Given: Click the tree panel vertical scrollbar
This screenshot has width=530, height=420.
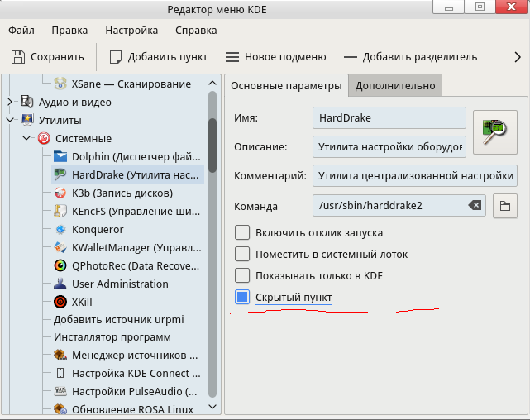Looking at the screenshot, I should pos(212,248).
